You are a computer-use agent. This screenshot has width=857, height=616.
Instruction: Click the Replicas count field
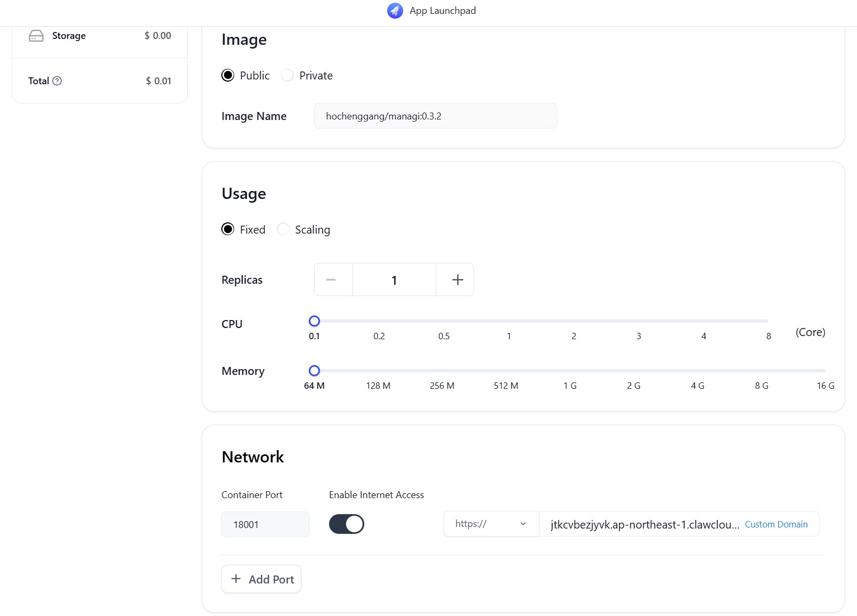[x=394, y=279]
